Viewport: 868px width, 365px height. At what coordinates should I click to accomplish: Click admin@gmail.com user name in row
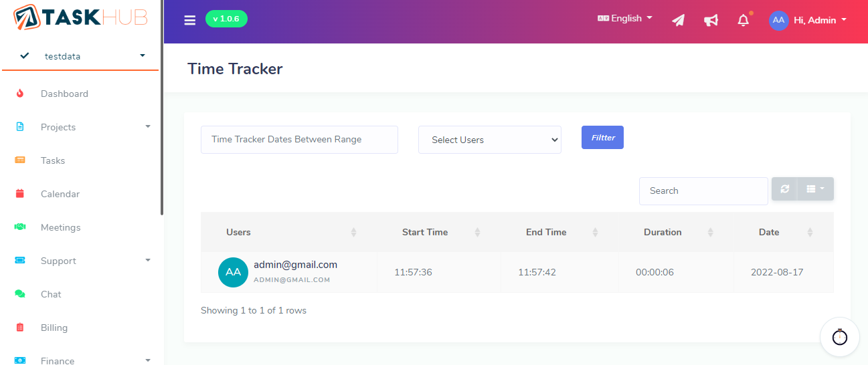pyautogui.click(x=295, y=265)
